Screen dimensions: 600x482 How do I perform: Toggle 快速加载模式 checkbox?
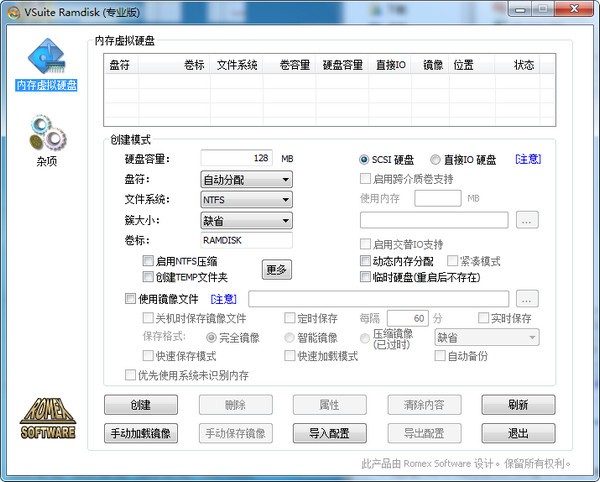point(290,356)
